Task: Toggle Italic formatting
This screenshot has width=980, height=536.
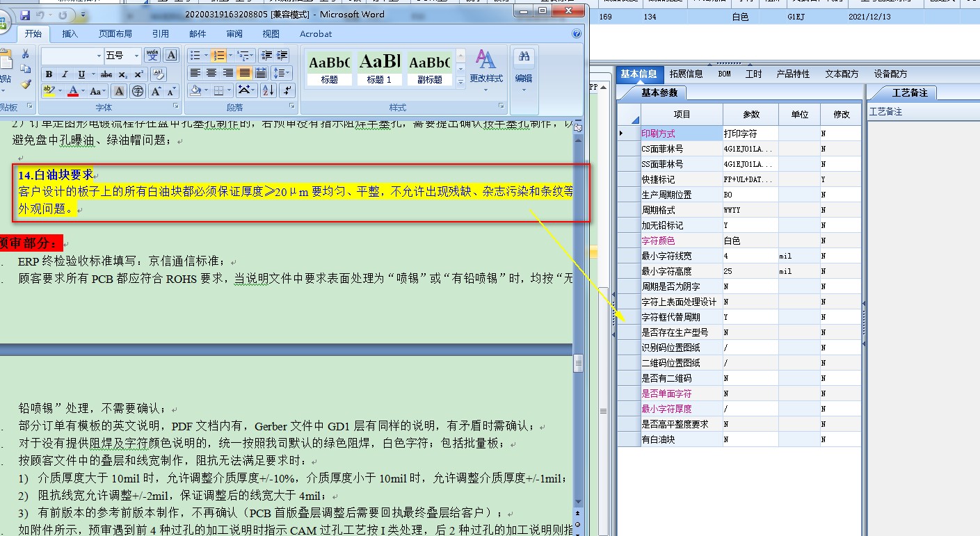Action: tap(65, 74)
